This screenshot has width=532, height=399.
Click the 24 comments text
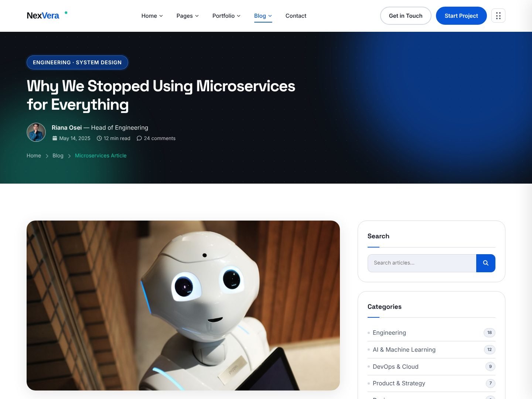160,138
